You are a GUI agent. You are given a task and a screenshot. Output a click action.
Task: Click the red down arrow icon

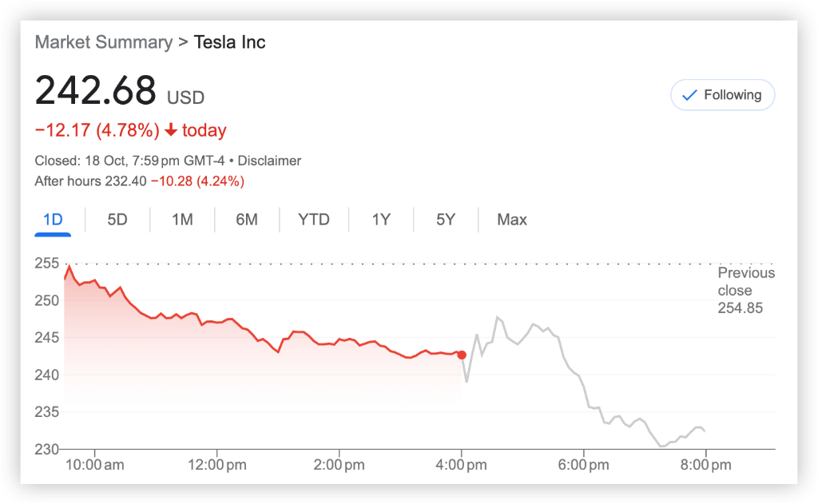[171, 131]
